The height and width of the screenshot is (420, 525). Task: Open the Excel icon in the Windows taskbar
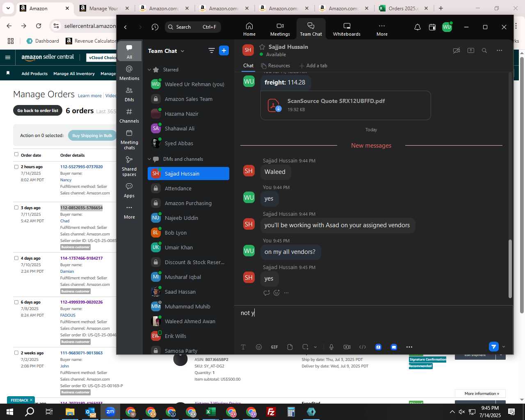[x=210, y=412]
